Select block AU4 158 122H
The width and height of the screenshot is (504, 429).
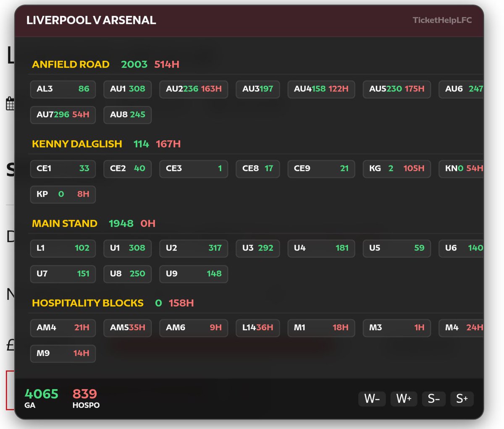[321, 89]
